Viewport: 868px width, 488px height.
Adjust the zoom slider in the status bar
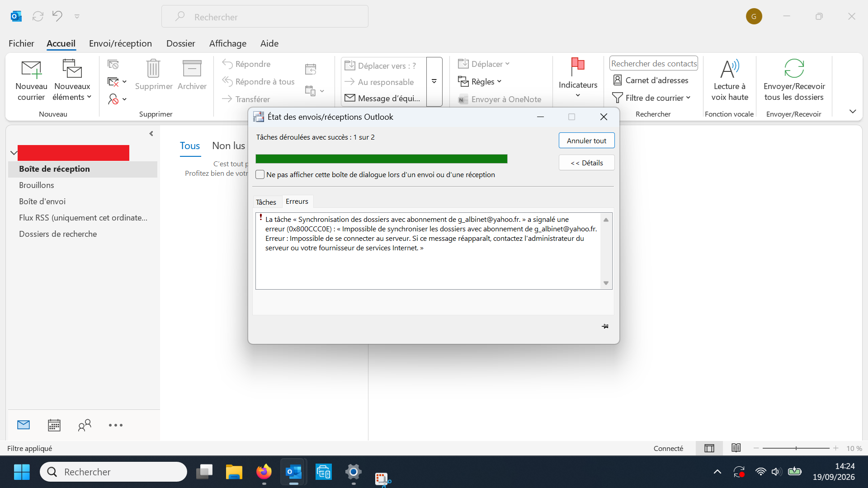[796, 448]
